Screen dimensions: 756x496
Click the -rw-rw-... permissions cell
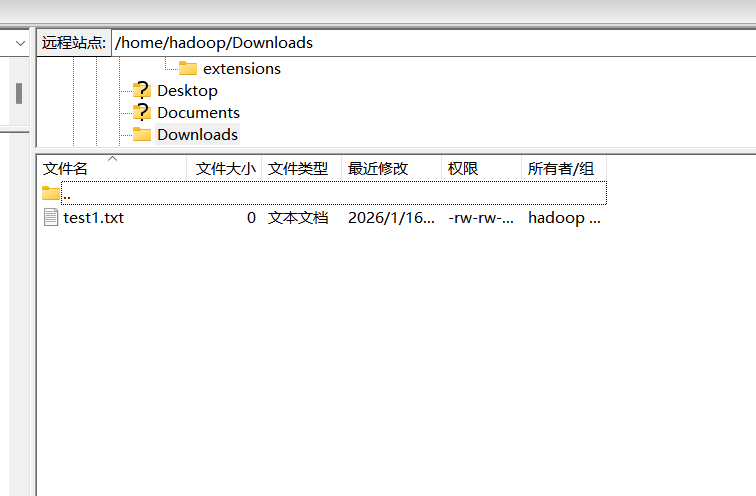(481, 218)
